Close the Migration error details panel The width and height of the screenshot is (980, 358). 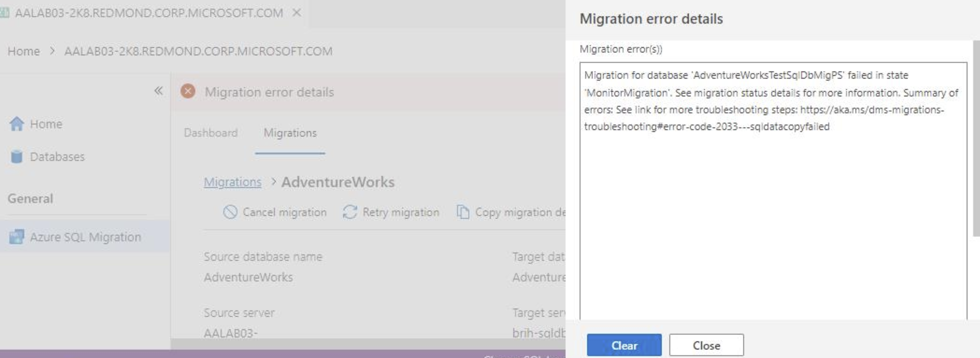706,345
